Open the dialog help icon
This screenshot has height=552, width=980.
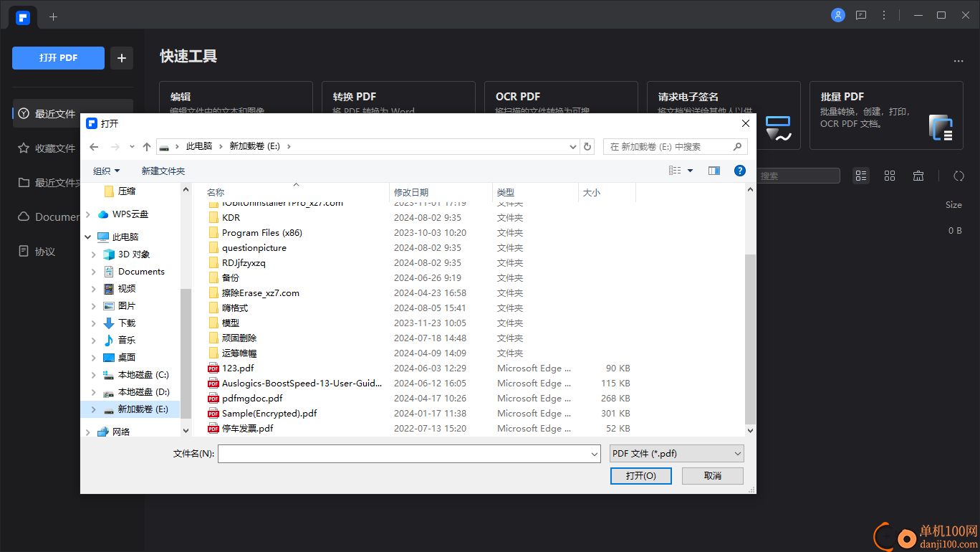pyautogui.click(x=740, y=171)
